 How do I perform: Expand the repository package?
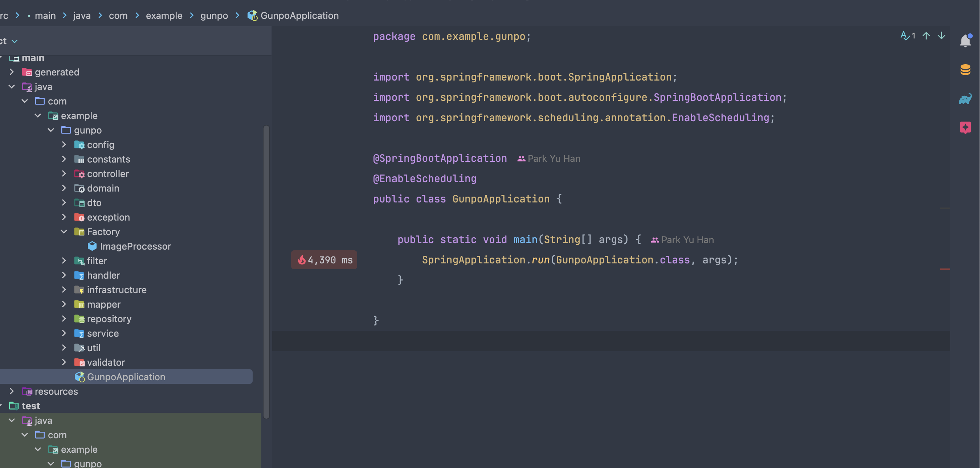pos(64,319)
